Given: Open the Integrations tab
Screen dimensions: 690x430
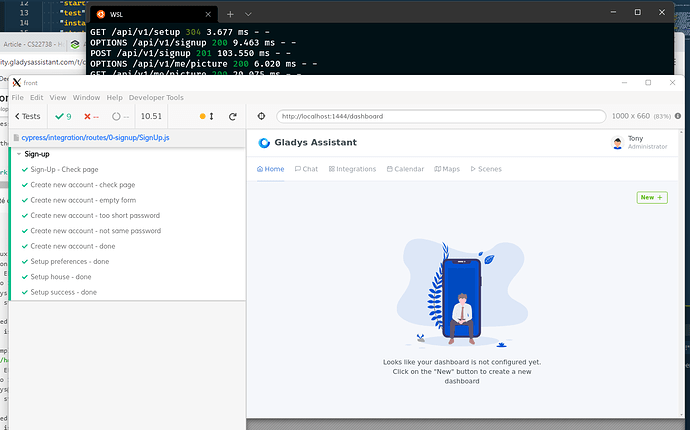Looking at the screenshot, I should pos(352,169).
